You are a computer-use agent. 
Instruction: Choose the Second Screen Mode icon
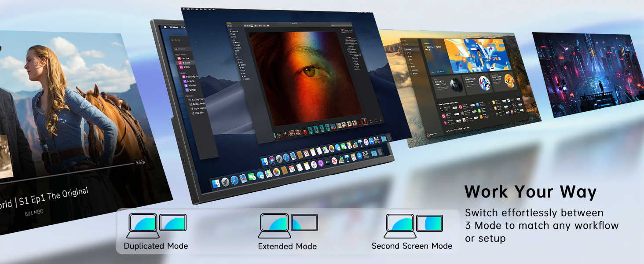tap(413, 226)
